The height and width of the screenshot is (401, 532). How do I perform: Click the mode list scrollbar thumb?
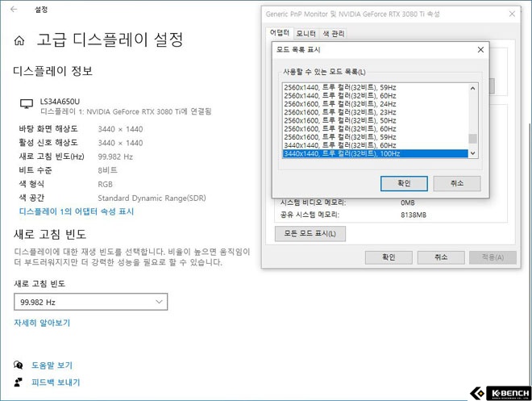point(472,139)
